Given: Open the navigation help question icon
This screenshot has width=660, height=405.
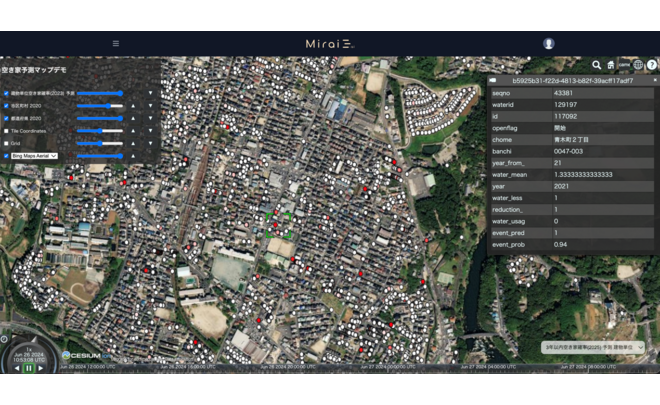Looking at the screenshot, I should coord(652,64).
